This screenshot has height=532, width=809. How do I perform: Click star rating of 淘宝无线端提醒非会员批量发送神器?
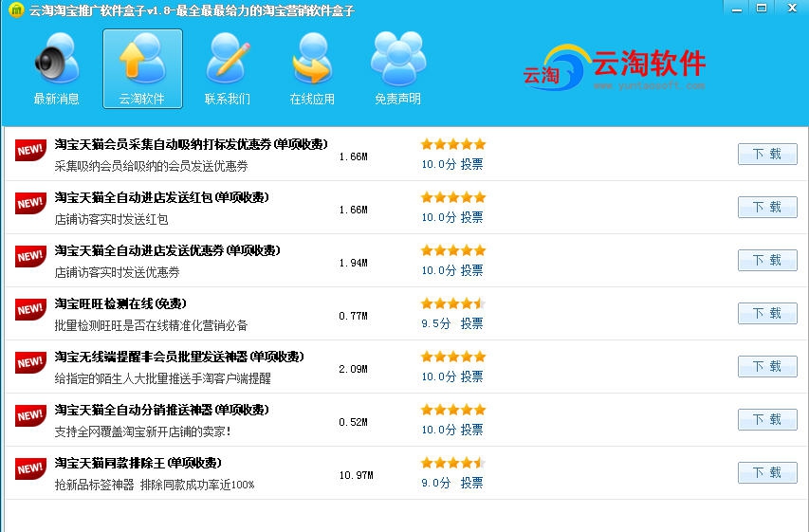pyautogui.click(x=453, y=357)
